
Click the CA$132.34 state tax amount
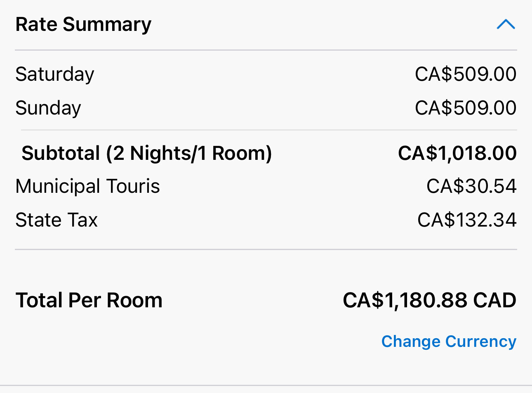point(467,220)
